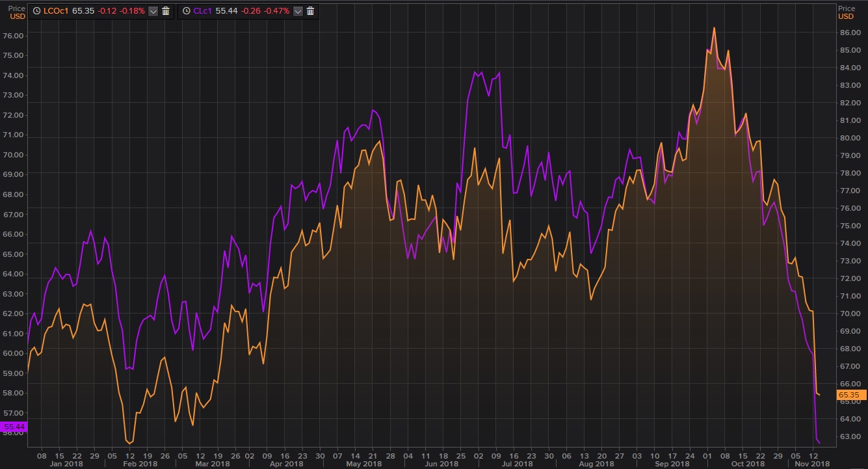Click the Price USD label above the right axis
Screen dimensions: 868x469
847,12
